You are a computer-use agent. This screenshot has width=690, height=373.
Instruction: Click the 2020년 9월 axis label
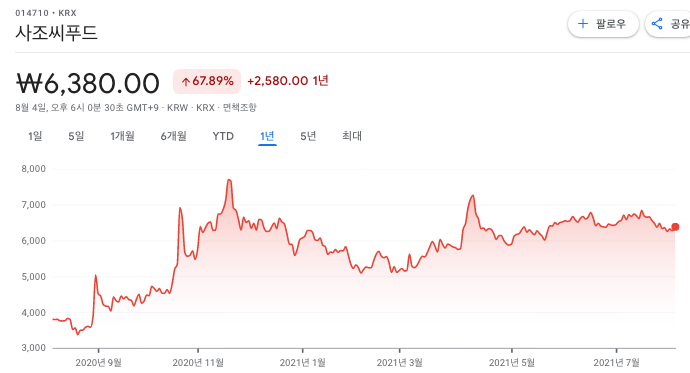click(x=99, y=362)
